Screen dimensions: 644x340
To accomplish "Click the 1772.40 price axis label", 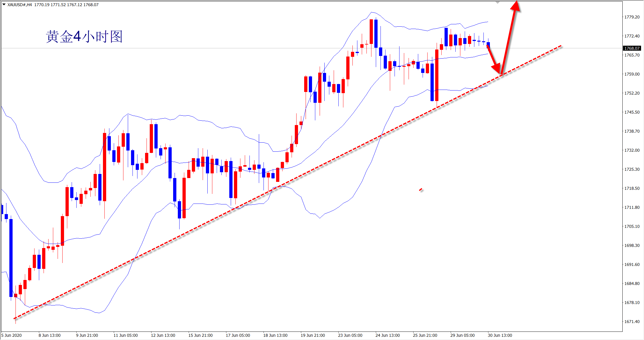I will pyautogui.click(x=632, y=36).
